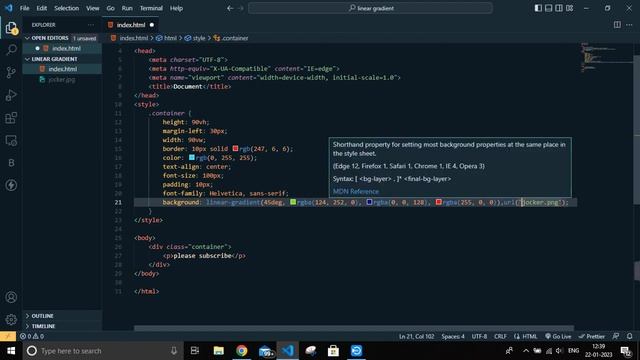Click Ln 21, Col 102 in status bar
This screenshot has width=640, height=360.
[x=416, y=336]
